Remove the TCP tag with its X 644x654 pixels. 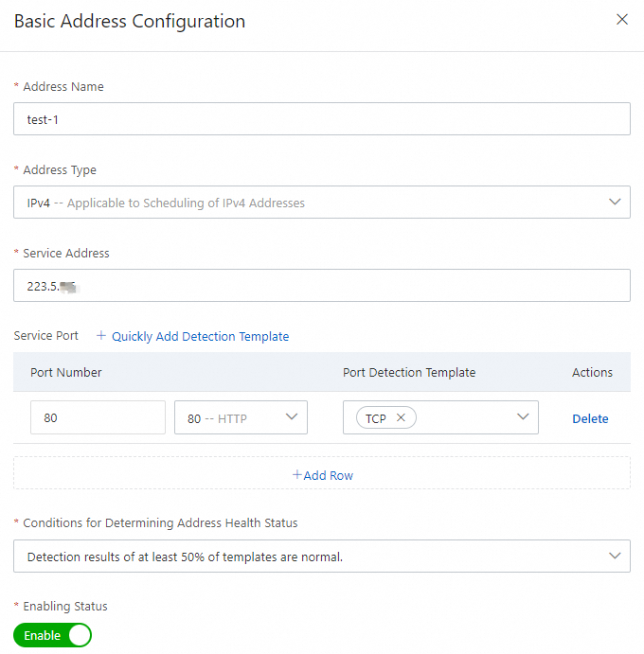[x=401, y=418]
